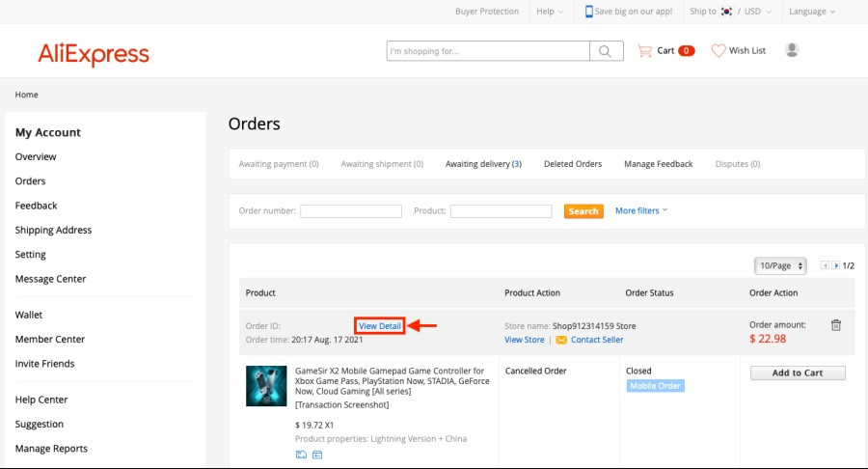Open Feedback in the sidebar
Image resolution: width=868 pixels, height=469 pixels.
[x=36, y=206]
